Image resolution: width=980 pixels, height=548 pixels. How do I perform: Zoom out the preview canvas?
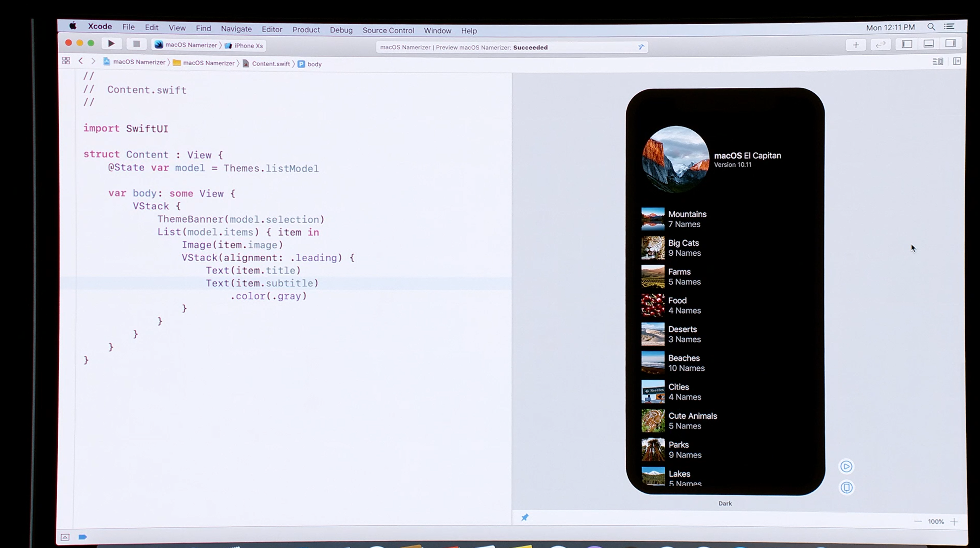(x=918, y=521)
